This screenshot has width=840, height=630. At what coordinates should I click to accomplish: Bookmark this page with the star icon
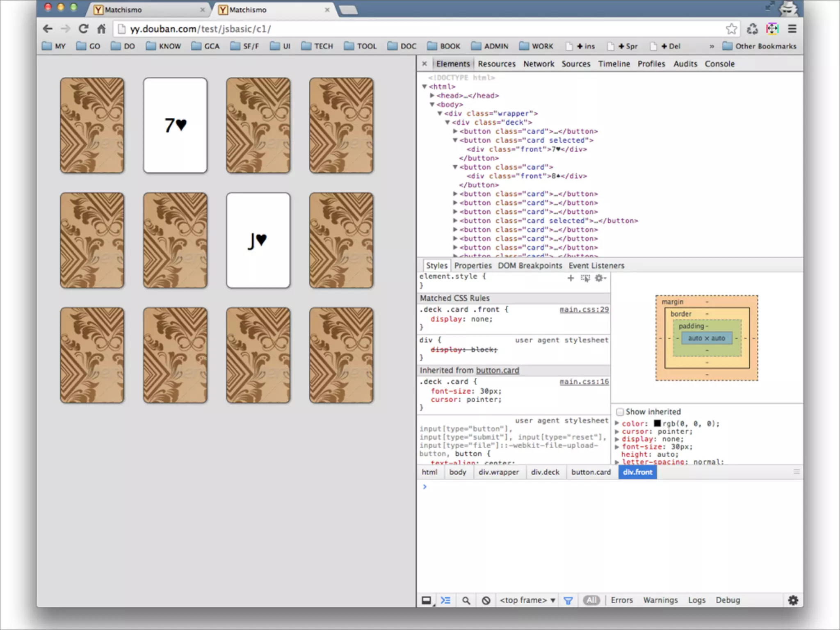pos(731,29)
